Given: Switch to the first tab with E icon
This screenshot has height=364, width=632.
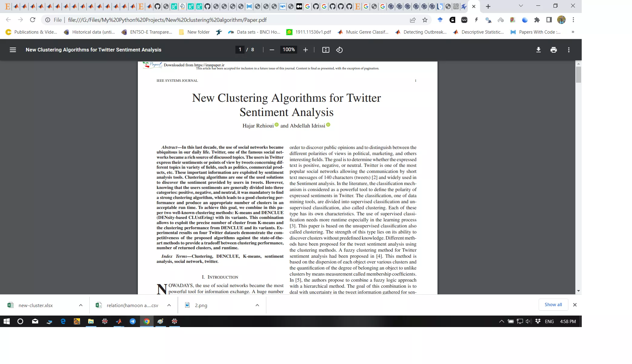Looking at the screenshot, I should [8, 6].
